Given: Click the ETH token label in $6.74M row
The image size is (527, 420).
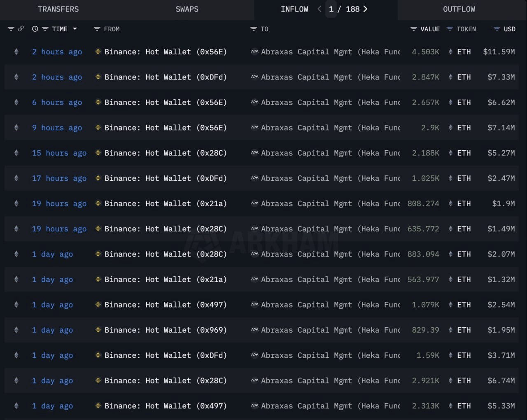Looking at the screenshot, I should coord(464,380).
